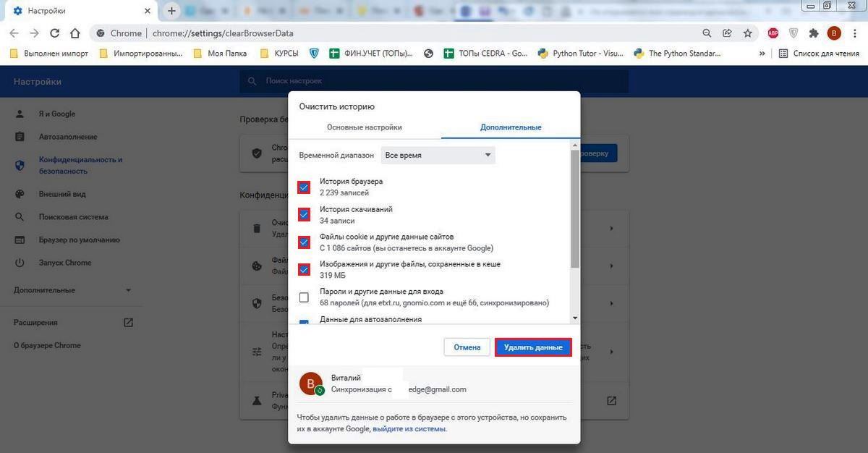Viewport: 868px width, 453px height.
Task: Switch to 'Основные настройки' tab
Action: pos(364,127)
